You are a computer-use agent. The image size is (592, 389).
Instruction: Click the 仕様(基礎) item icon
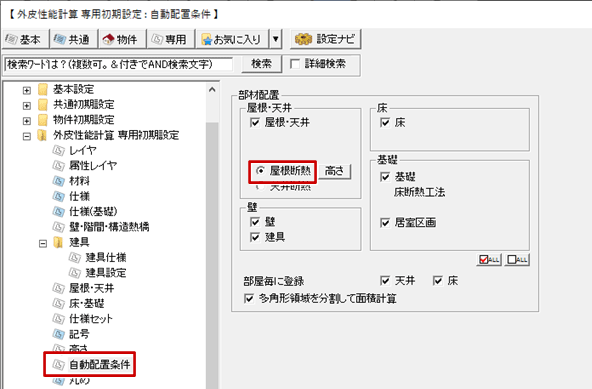point(59,211)
